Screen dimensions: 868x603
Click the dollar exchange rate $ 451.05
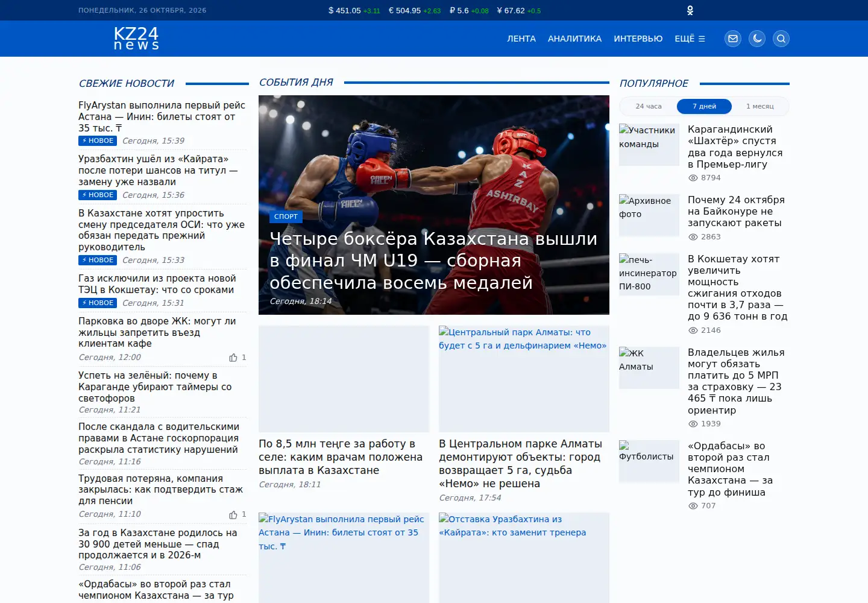coord(354,10)
